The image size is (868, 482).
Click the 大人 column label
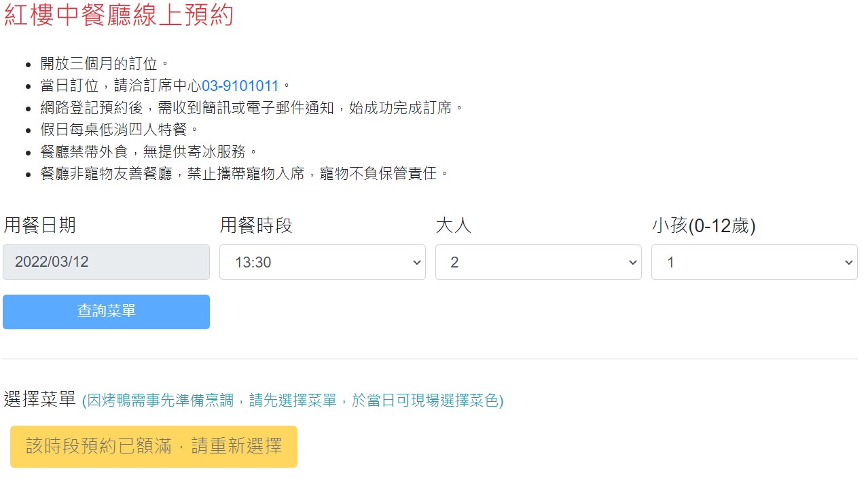point(452,225)
